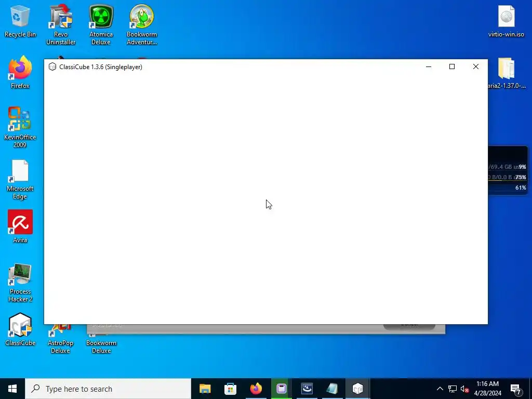Image resolution: width=532 pixels, height=399 pixels.
Task: Open Microsoft Store from the taskbar
Action: (x=230, y=389)
